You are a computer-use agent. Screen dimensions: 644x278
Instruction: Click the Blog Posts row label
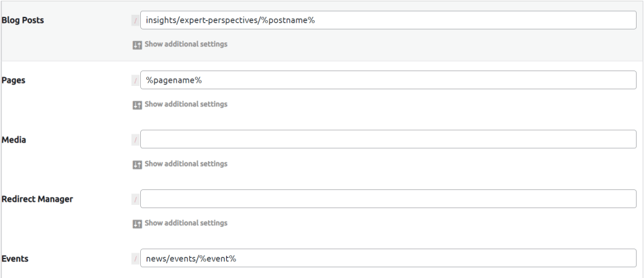click(x=23, y=20)
